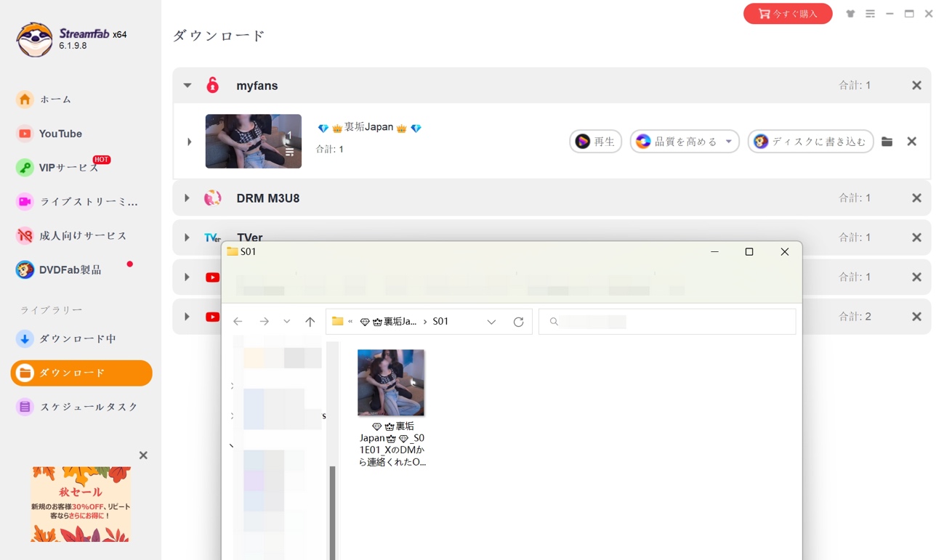Select the file name 裏垢Japan_S01E01 label
This screenshot has height=560, width=944.
point(392,444)
